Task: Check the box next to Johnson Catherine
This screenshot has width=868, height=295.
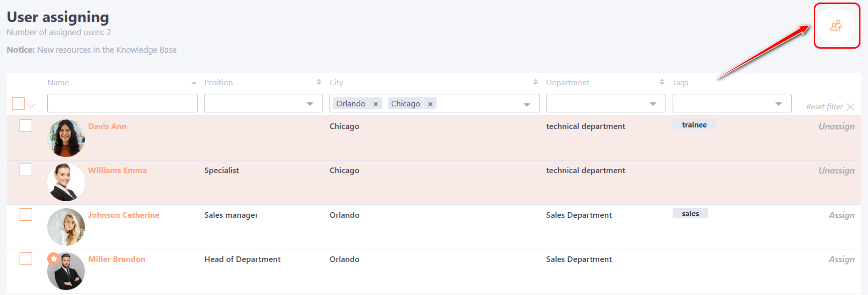Action: pyautogui.click(x=26, y=215)
